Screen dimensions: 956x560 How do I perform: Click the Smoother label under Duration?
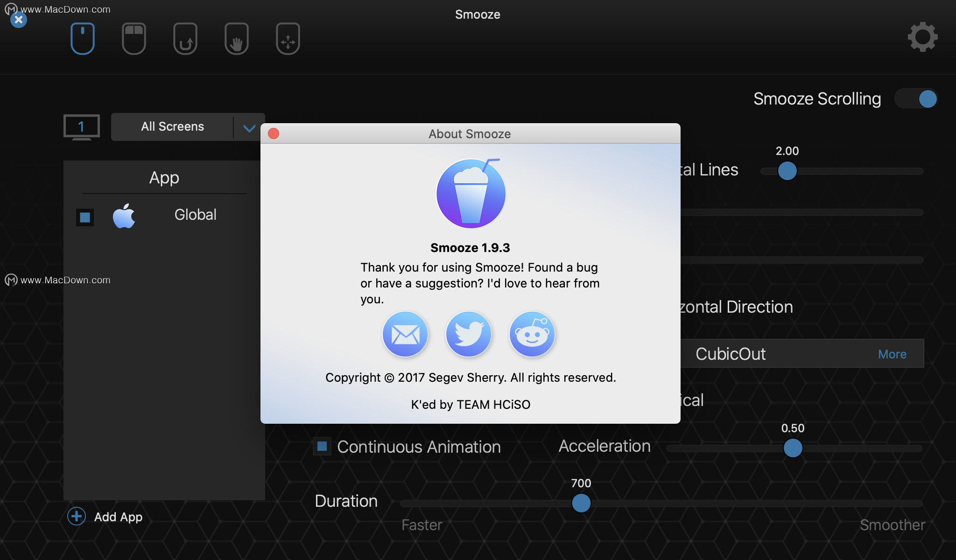pos(893,525)
